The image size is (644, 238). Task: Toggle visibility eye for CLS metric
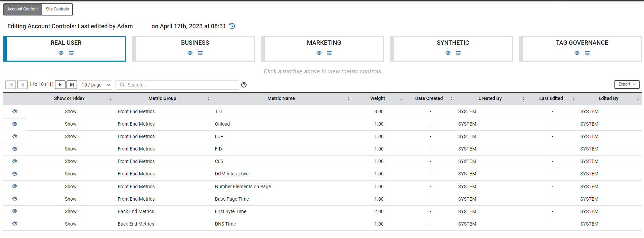[x=15, y=161]
